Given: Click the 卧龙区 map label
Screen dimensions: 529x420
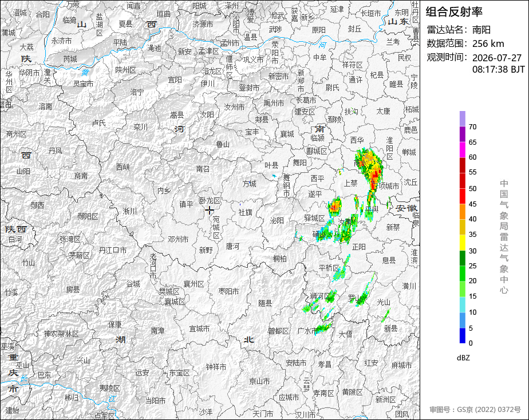Looking at the screenshot, I should 210,201.
